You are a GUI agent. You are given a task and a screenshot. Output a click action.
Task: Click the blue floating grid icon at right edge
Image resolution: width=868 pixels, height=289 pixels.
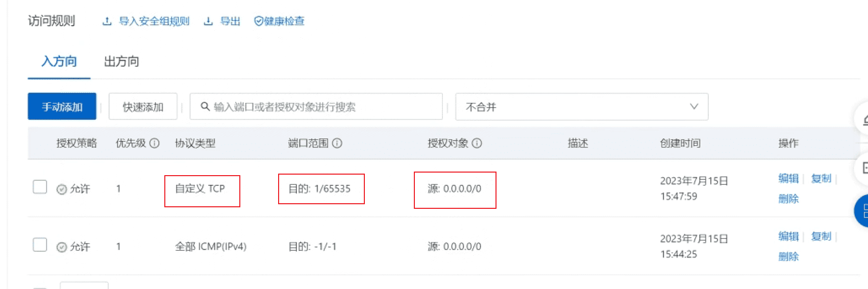(862, 211)
